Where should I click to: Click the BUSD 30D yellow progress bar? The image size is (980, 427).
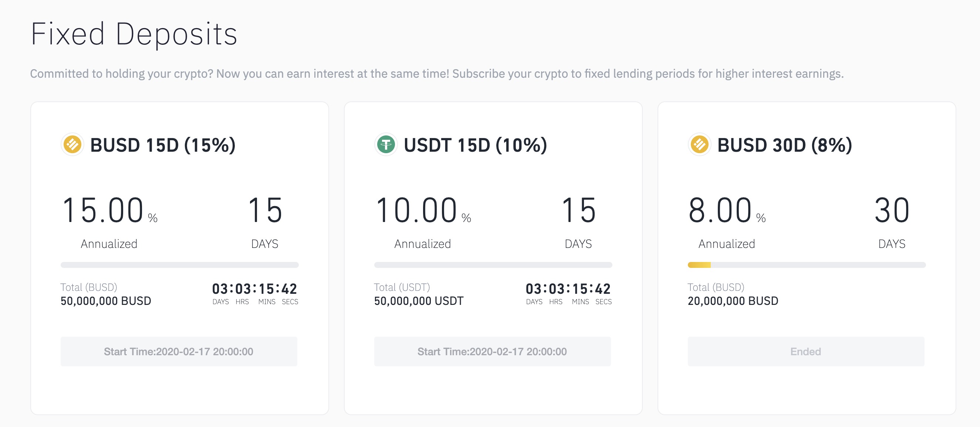tap(699, 265)
